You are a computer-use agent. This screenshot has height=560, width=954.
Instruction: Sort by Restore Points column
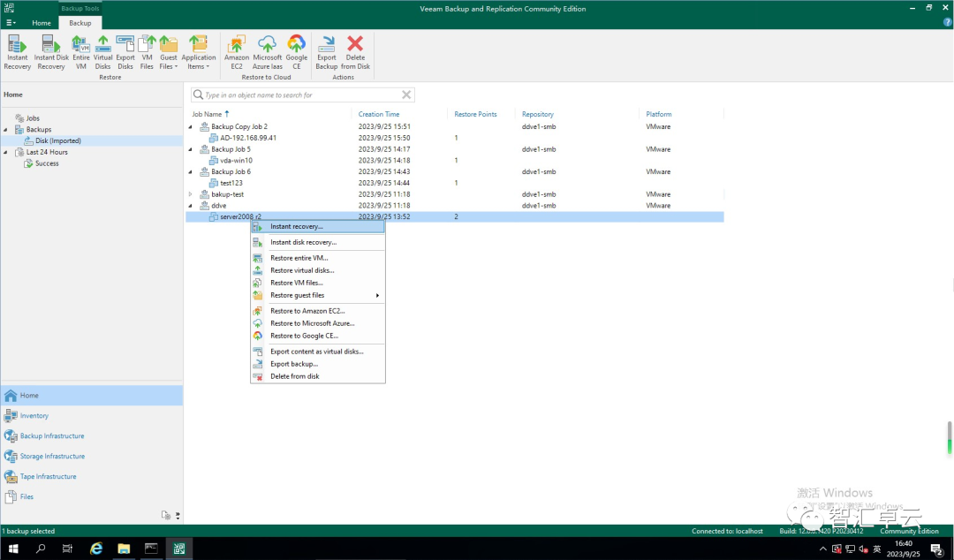(x=475, y=114)
